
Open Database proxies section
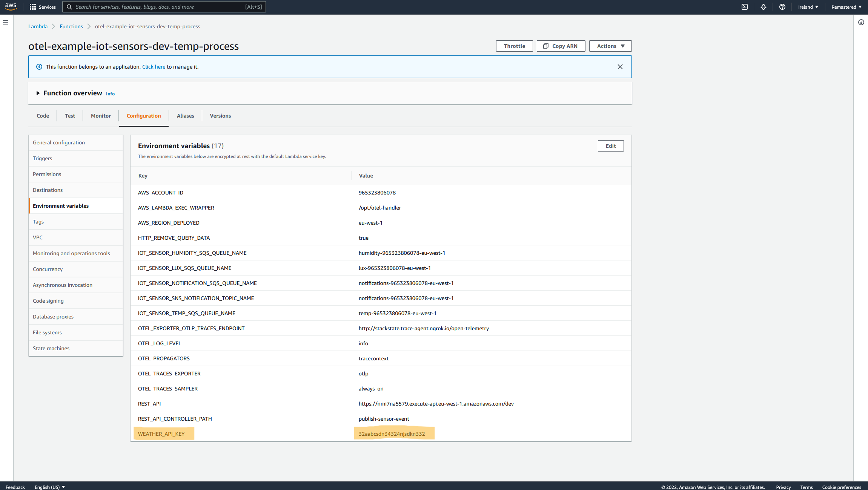click(x=76, y=317)
